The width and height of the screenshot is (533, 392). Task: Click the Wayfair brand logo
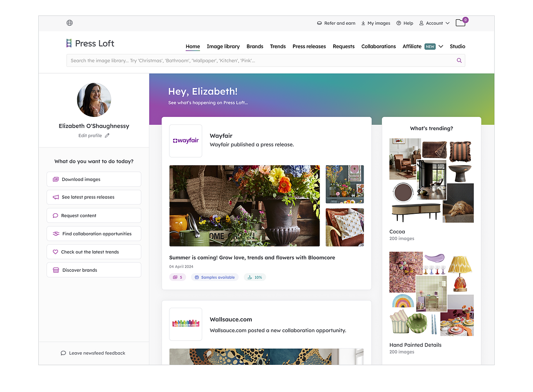(x=186, y=141)
